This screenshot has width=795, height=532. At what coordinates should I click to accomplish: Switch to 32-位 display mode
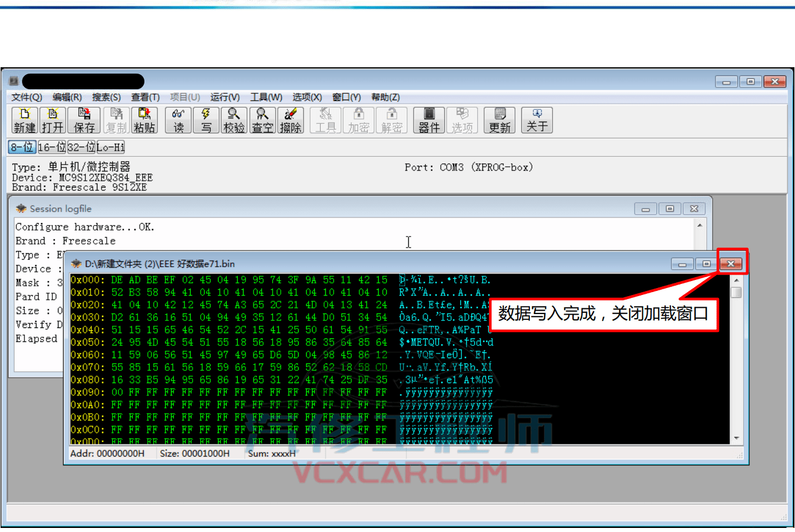click(81, 147)
